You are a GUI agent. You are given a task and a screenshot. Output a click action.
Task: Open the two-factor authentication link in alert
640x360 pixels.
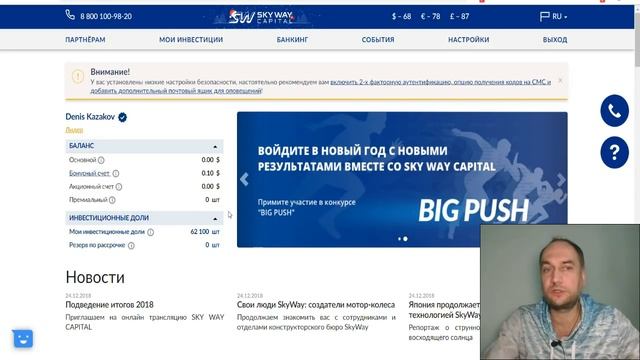pyautogui.click(x=440, y=82)
